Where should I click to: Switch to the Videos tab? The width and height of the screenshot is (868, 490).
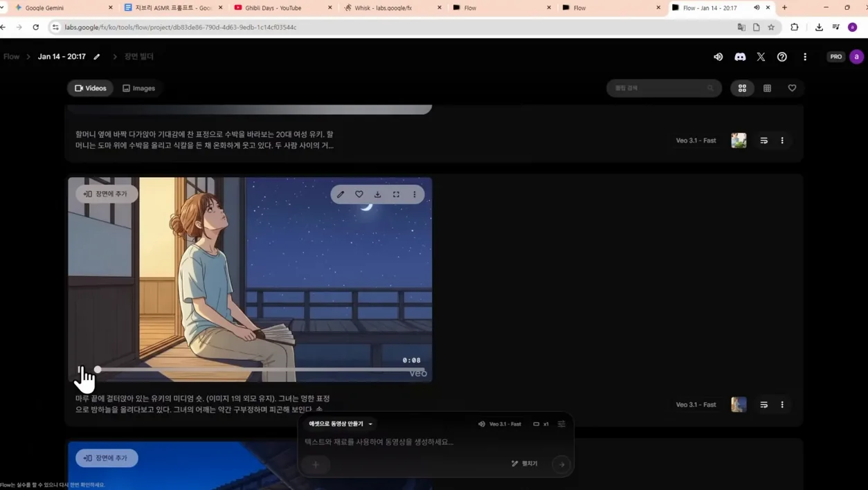pyautogui.click(x=90, y=88)
